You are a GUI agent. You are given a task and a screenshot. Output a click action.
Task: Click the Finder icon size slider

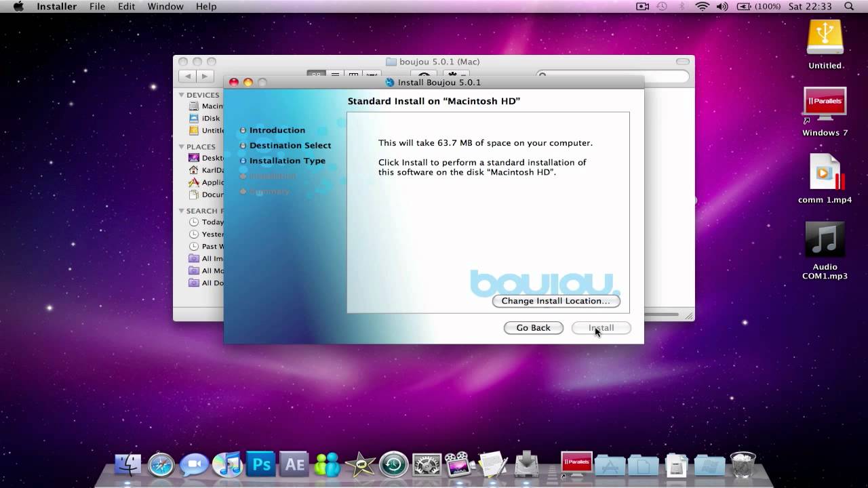(x=661, y=314)
